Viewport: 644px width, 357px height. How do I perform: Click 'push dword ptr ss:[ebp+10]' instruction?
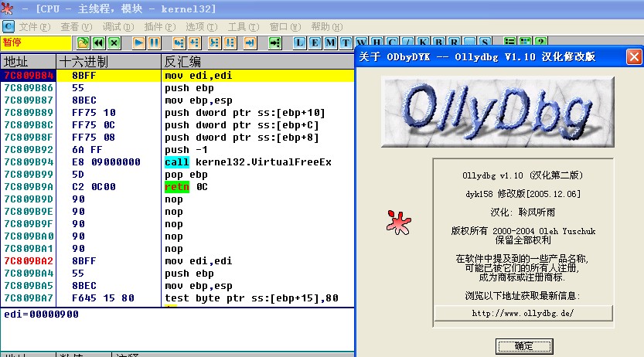point(245,113)
